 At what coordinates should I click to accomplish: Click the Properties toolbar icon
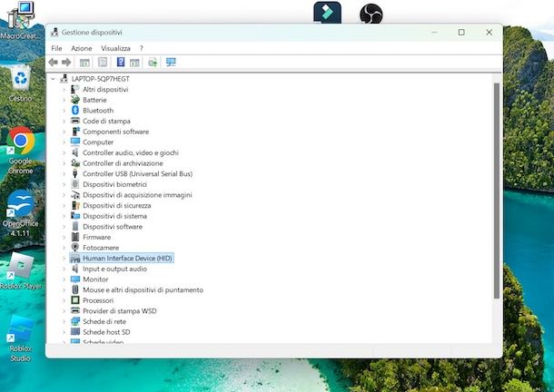click(103, 63)
